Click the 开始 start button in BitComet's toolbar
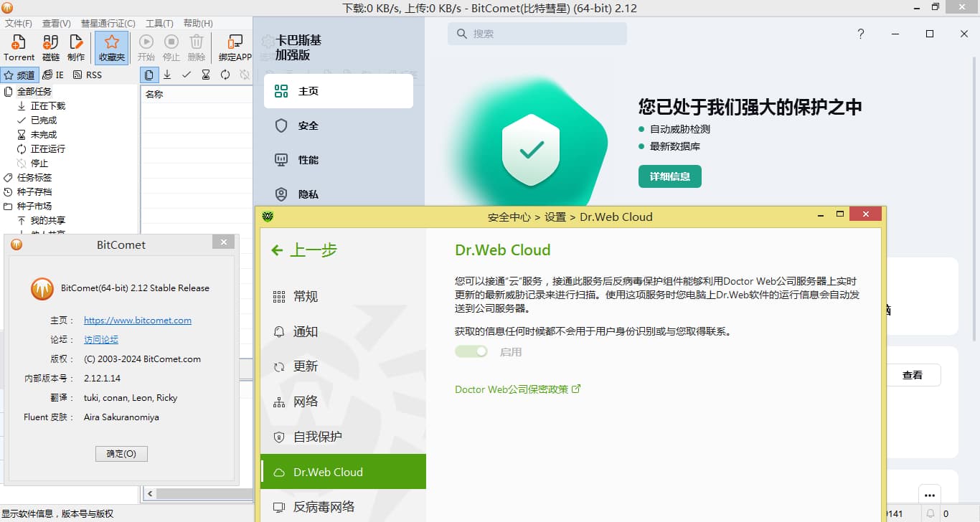The image size is (980, 522). point(146,48)
